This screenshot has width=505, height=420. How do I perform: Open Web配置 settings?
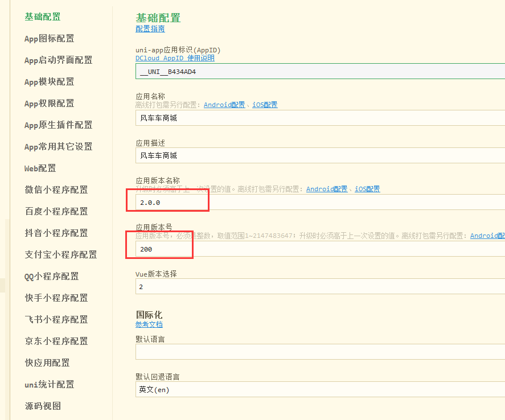39,168
